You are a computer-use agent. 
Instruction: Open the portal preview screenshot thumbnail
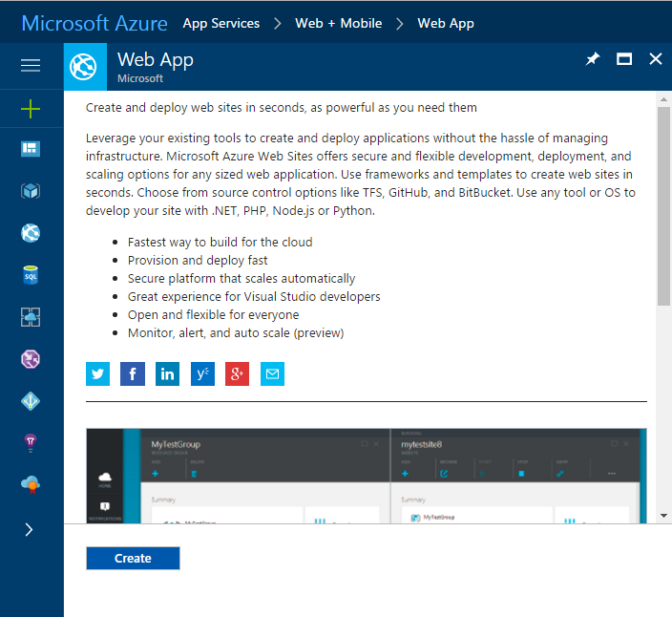[367, 476]
